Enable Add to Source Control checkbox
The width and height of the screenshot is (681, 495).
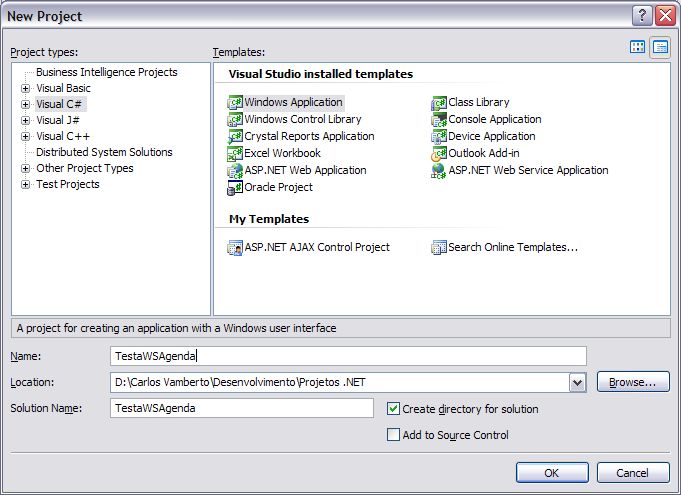394,434
